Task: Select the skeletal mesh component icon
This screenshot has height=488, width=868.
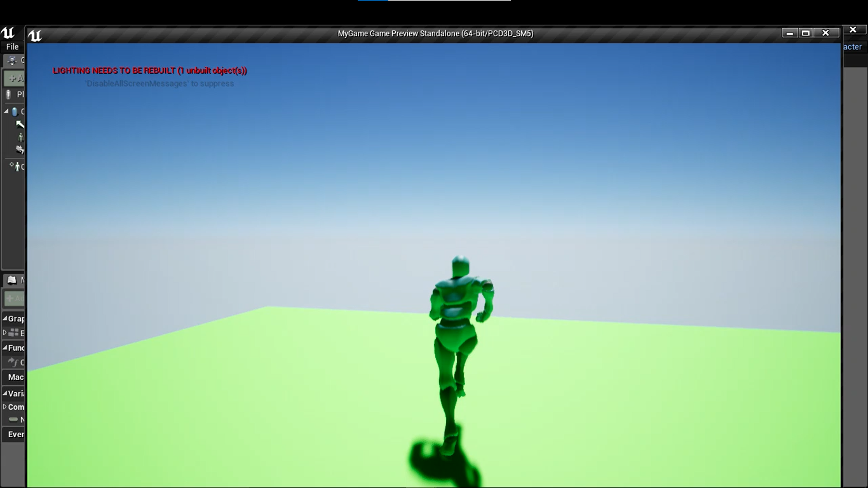Action: point(21,137)
